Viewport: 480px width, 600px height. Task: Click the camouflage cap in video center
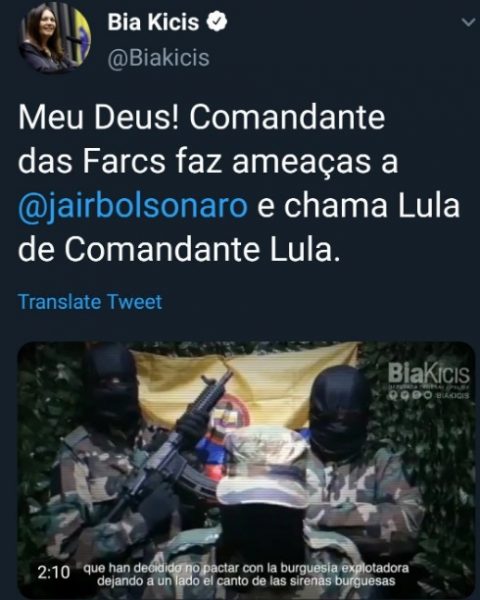(x=264, y=461)
